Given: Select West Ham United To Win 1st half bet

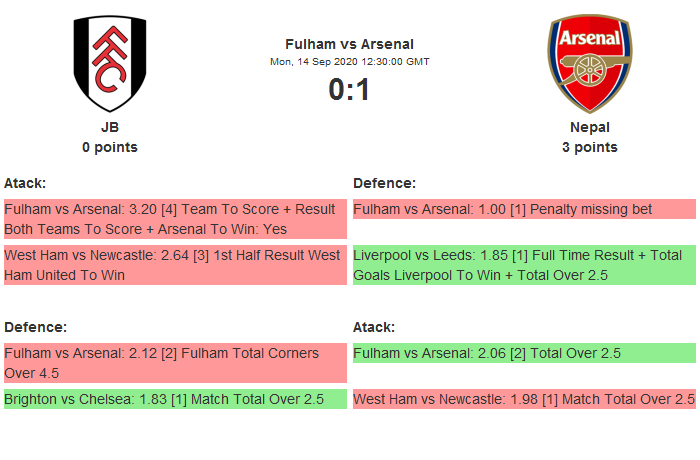Looking at the screenshot, I should [x=175, y=265].
